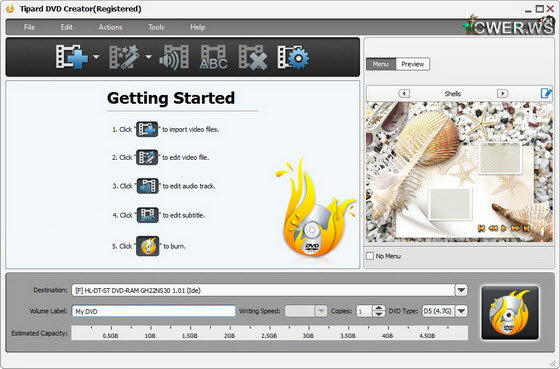Click the Edit Audio Track toolbar icon
The width and height of the screenshot is (560, 369).
(x=174, y=56)
